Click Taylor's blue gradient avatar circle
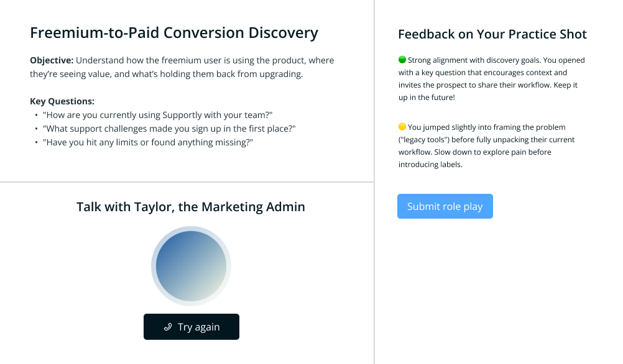This screenshot has width=623, height=364. 191,266
